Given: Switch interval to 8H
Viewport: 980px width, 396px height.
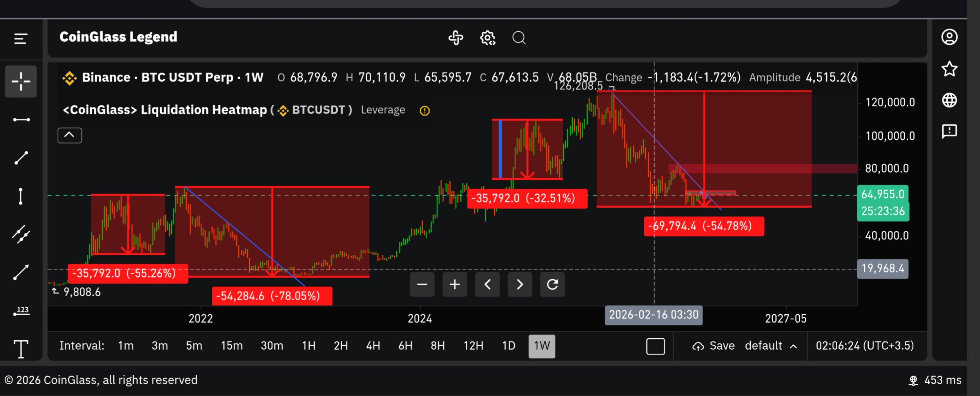Looking at the screenshot, I should click(438, 346).
